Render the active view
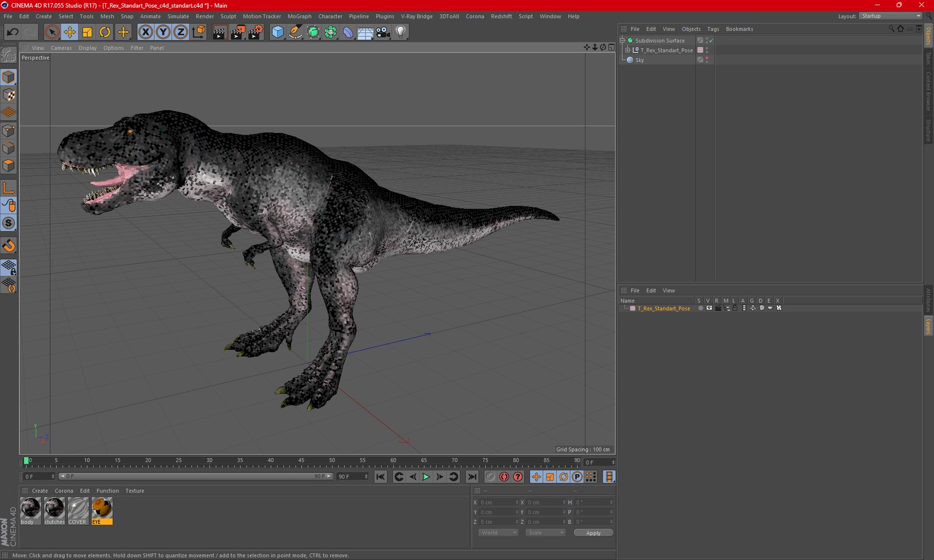This screenshot has width=934, height=560. (x=219, y=32)
